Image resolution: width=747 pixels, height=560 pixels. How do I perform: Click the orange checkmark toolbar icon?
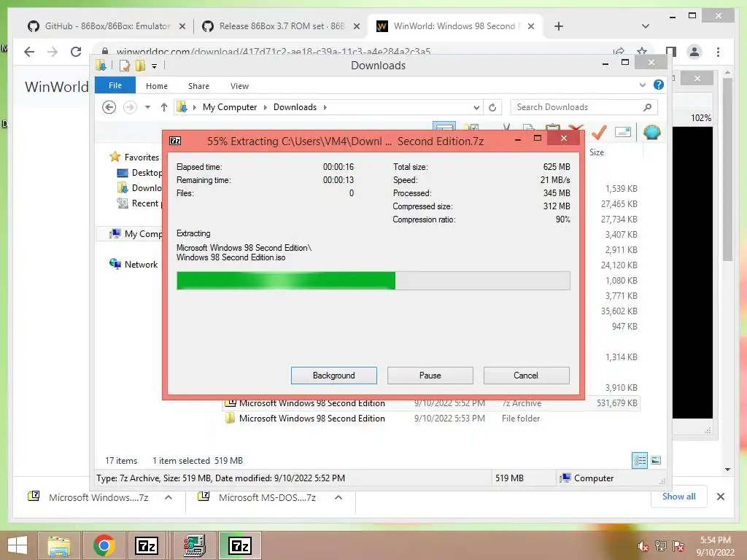[599, 132]
